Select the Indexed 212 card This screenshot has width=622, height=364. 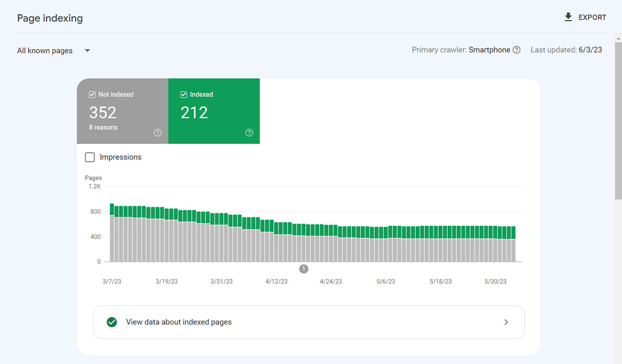click(214, 111)
